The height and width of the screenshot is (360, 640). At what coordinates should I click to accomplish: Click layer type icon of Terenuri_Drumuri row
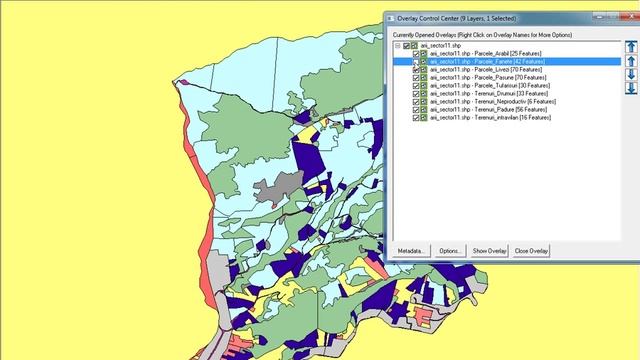tap(424, 93)
